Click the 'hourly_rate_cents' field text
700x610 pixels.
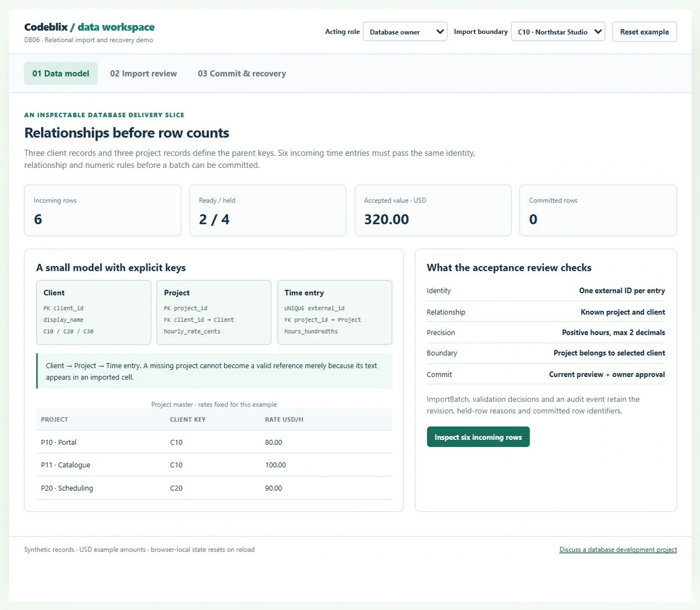click(x=192, y=331)
